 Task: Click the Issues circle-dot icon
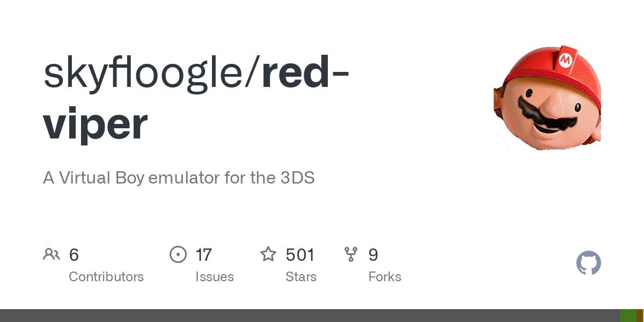point(178,254)
